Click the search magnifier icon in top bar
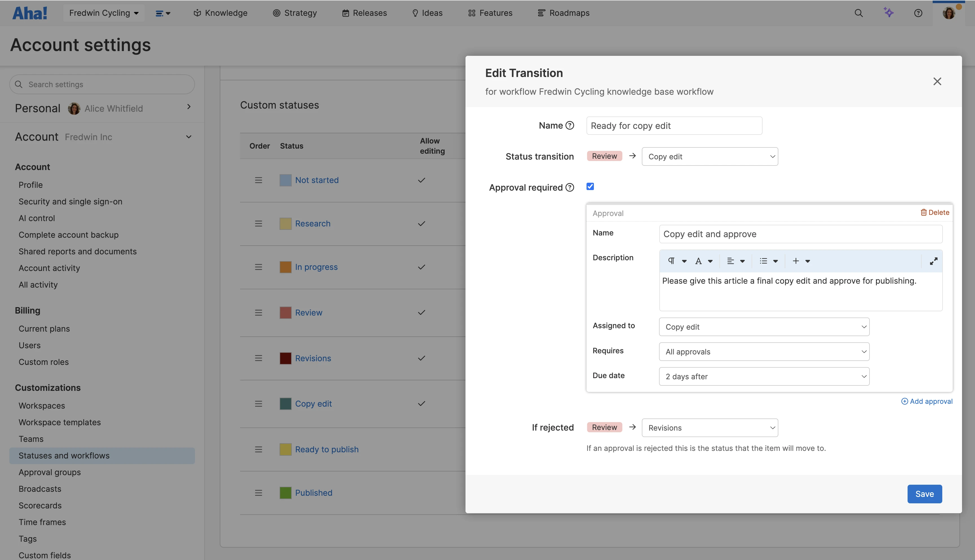Image resolution: width=975 pixels, height=560 pixels. pyautogui.click(x=858, y=13)
